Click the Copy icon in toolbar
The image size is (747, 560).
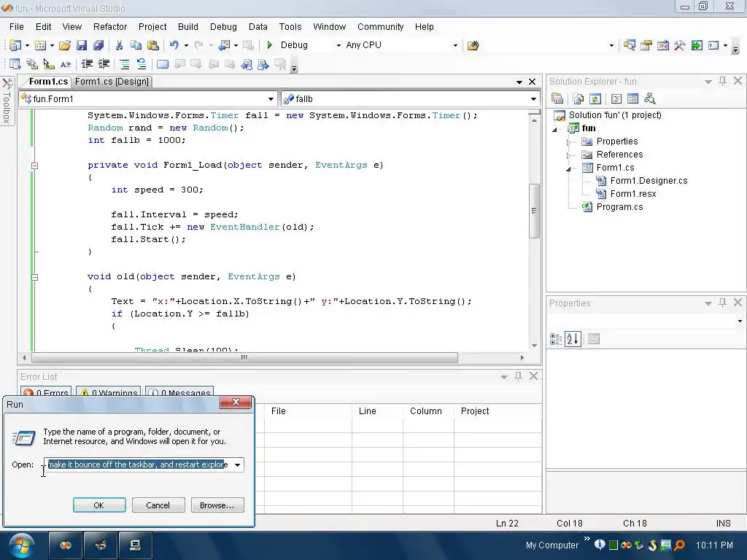click(136, 45)
